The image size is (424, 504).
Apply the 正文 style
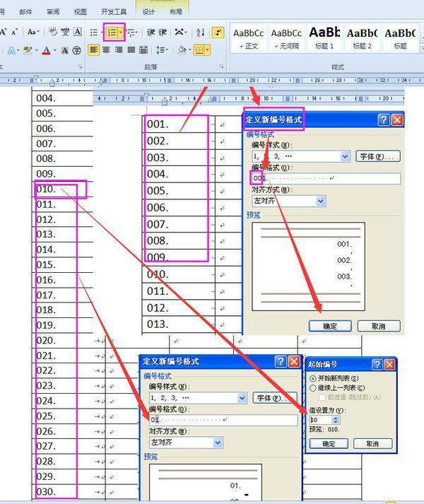point(249,39)
